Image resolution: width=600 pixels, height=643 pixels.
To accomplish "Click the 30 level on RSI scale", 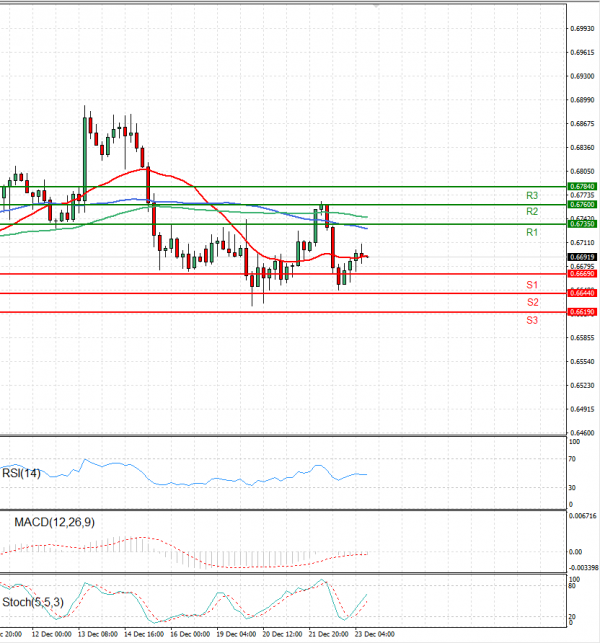I will [x=572, y=488].
